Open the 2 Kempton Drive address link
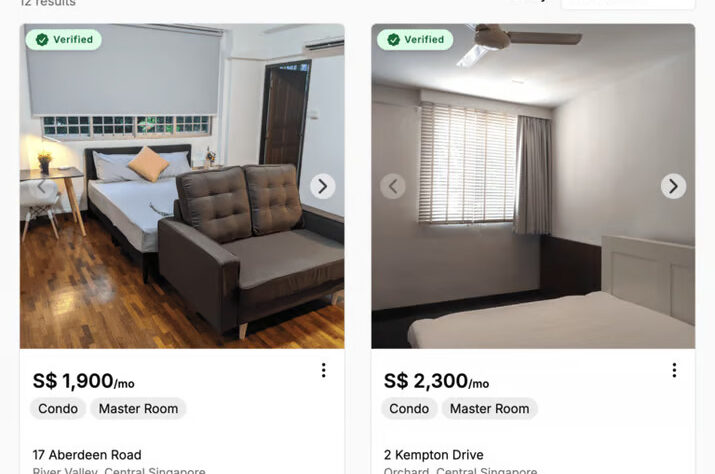This screenshot has height=474, width=715. (x=434, y=455)
